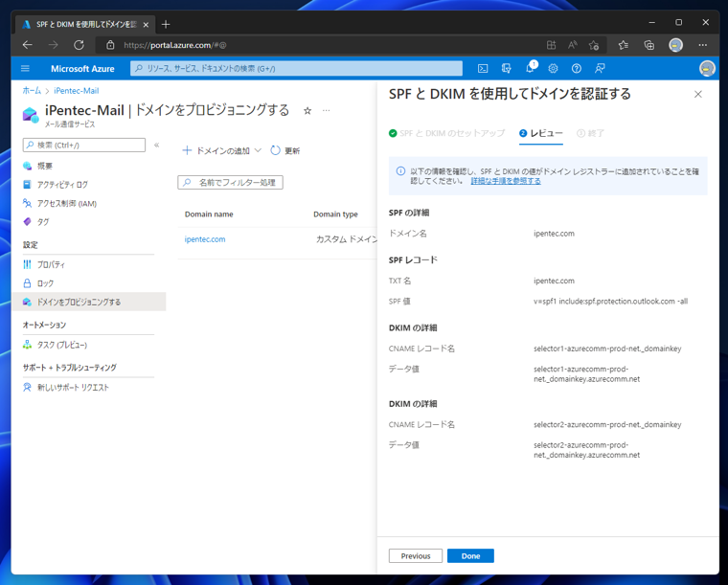The image size is (728, 585).
Task: Select ドメインをプロビジョニングする in the left menu
Action: [x=88, y=302]
